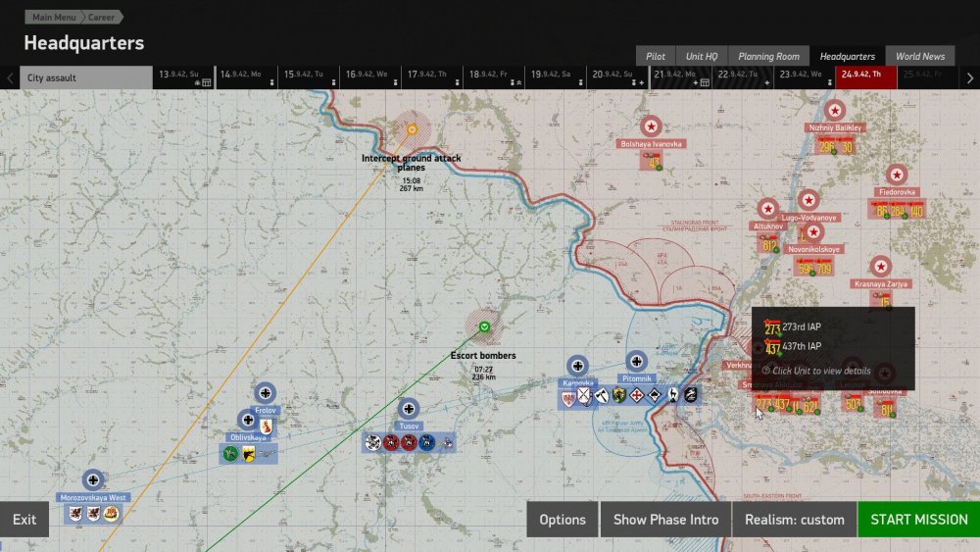Viewport: 980px width, 552px height.
Task: Open the Planning Room tab
Action: (x=768, y=56)
